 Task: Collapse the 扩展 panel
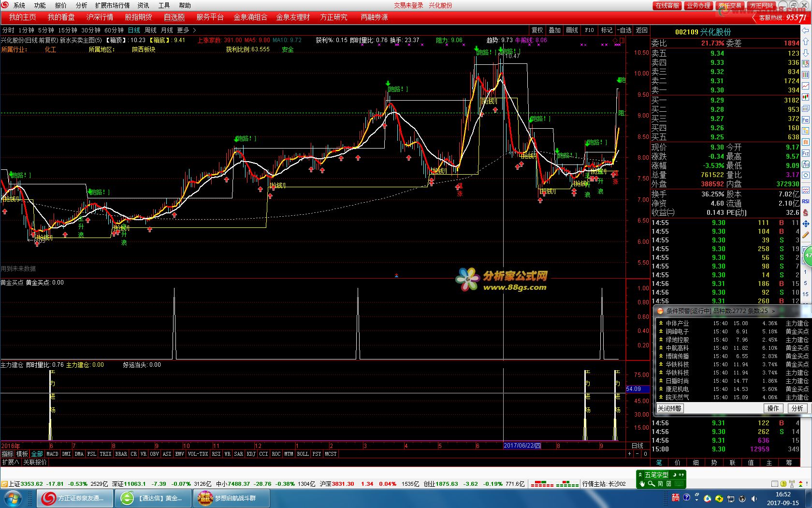[x=10, y=462]
